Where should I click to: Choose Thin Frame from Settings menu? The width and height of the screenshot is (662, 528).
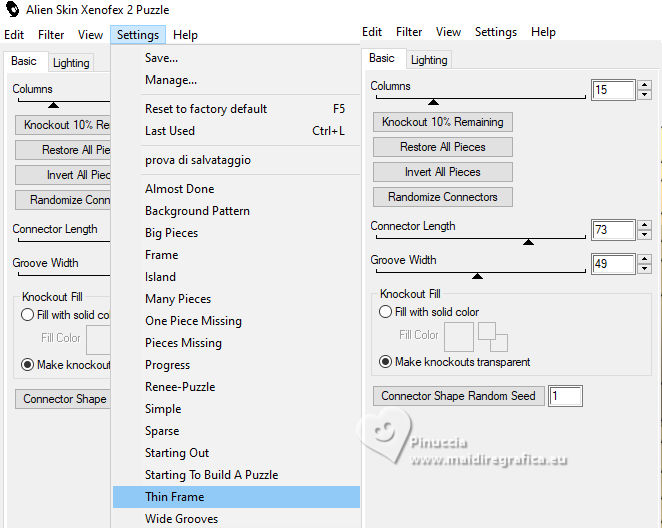point(174,497)
